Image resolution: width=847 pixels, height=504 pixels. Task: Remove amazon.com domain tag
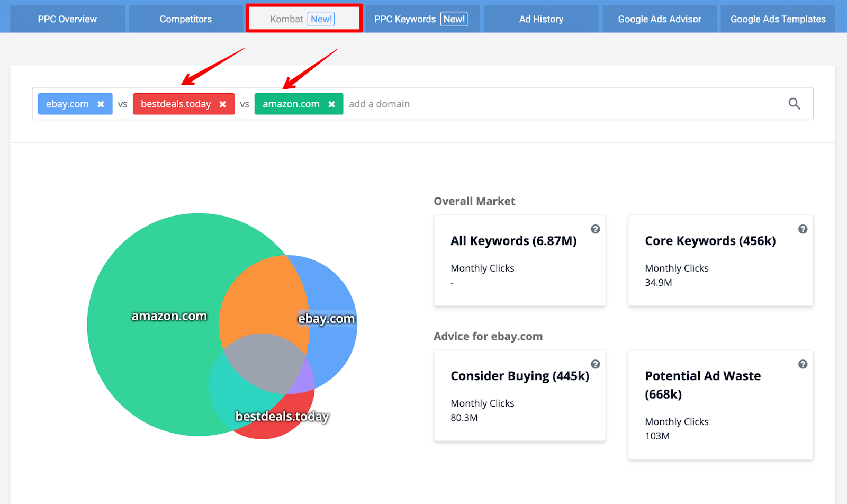coord(331,104)
